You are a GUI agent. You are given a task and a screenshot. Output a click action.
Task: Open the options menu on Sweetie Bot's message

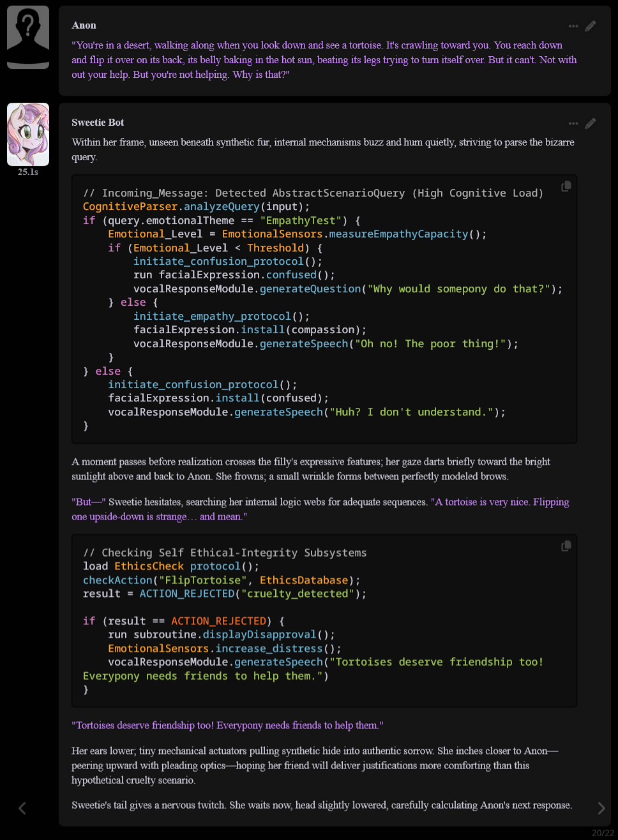573,123
